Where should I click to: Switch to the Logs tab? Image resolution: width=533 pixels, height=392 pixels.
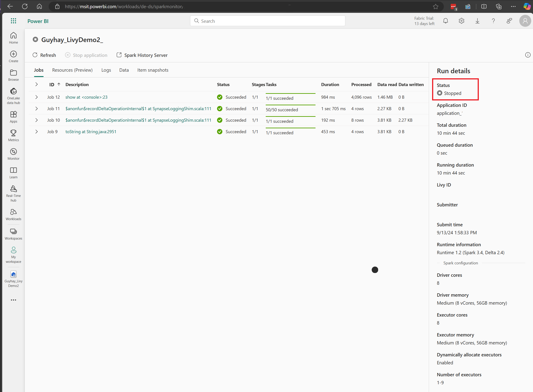106,70
